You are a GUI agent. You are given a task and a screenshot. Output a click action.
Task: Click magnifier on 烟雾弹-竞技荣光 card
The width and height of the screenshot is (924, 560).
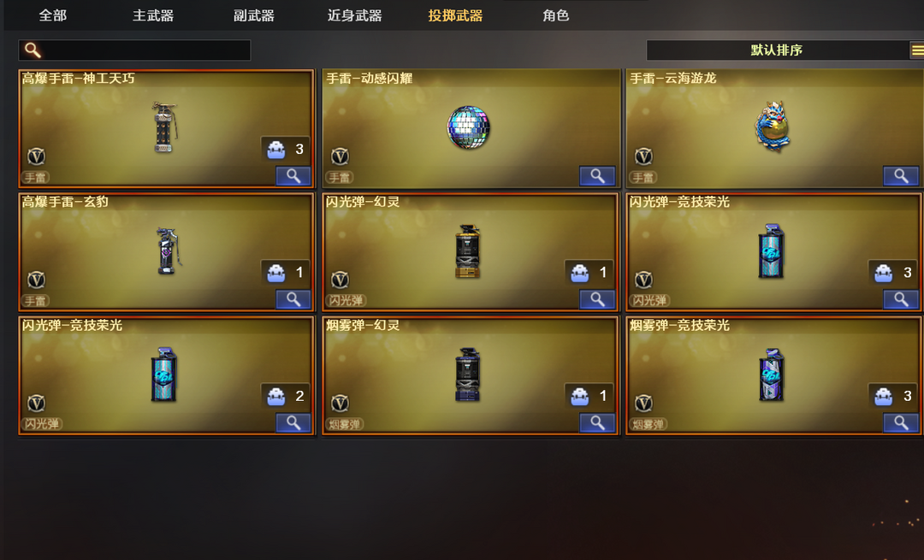pyautogui.click(x=900, y=422)
